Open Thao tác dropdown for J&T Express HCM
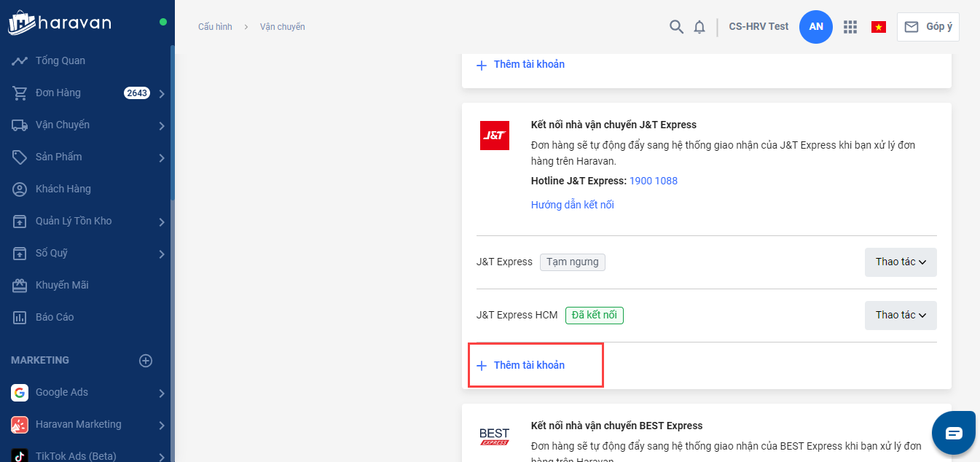 click(x=901, y=316)
